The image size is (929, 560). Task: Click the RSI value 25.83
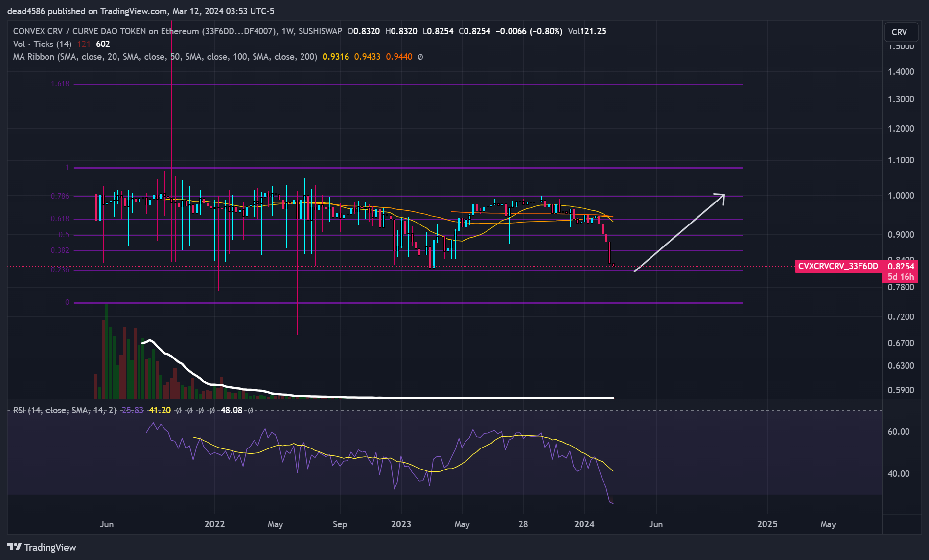pos(132,410)
